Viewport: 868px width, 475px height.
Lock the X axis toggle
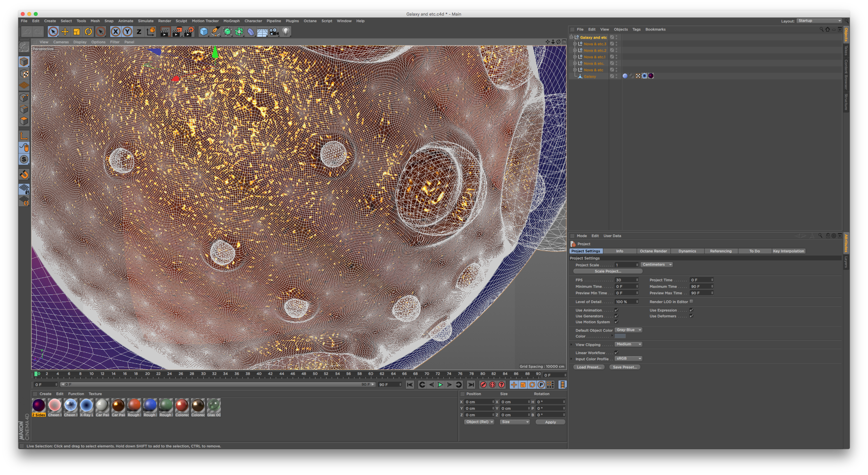click(116, 32)
